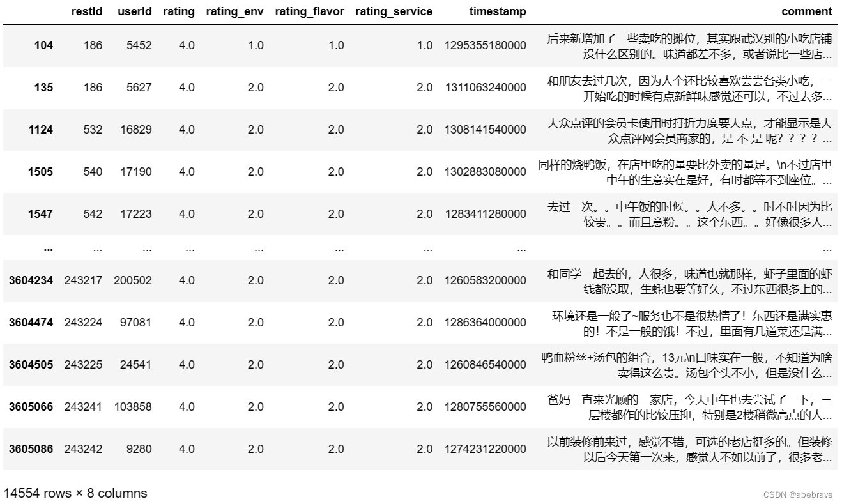The image size is (842, 504).
Task: Click restId 186 in row 104
Action: click(93, 45)
